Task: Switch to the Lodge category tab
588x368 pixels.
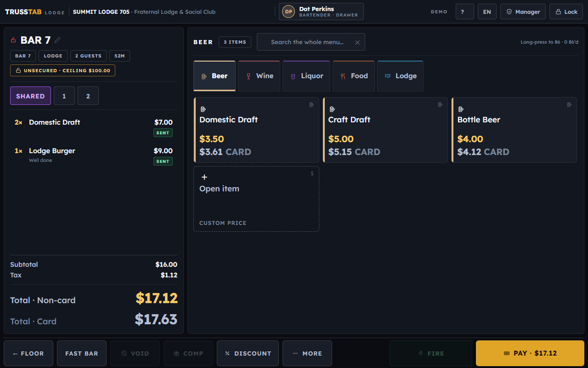Action: [400, 76]
